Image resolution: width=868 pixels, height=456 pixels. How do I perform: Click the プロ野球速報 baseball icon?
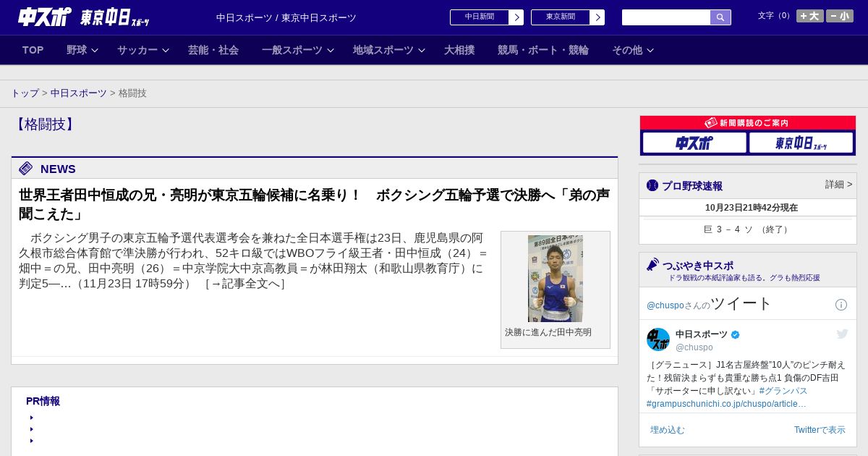tap(652, 185)
